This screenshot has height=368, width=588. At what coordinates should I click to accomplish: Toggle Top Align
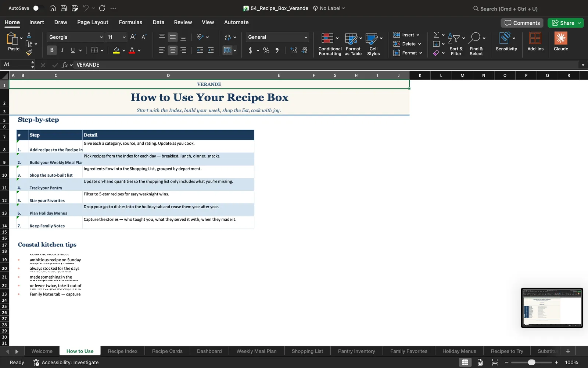point(162,37)
